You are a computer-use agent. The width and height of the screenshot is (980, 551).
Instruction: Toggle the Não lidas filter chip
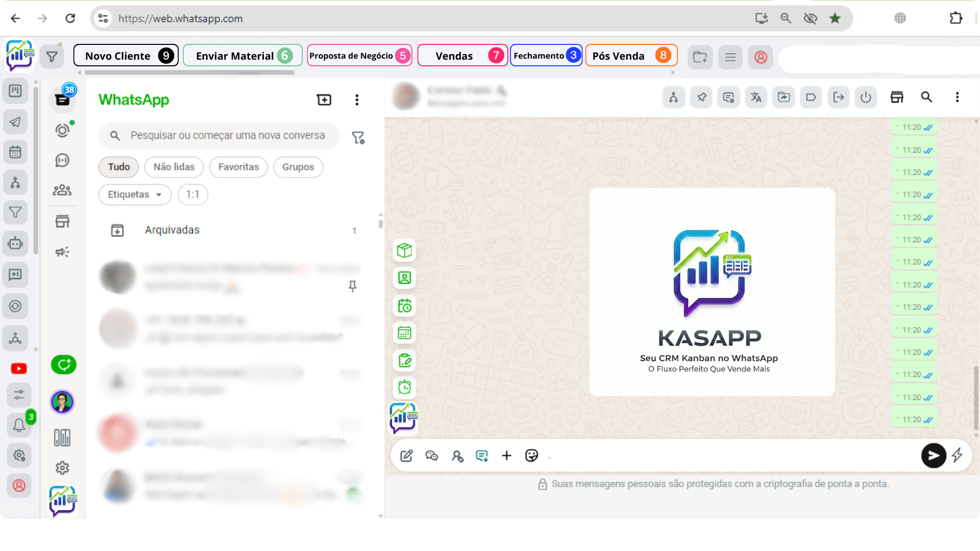(174, 167)
